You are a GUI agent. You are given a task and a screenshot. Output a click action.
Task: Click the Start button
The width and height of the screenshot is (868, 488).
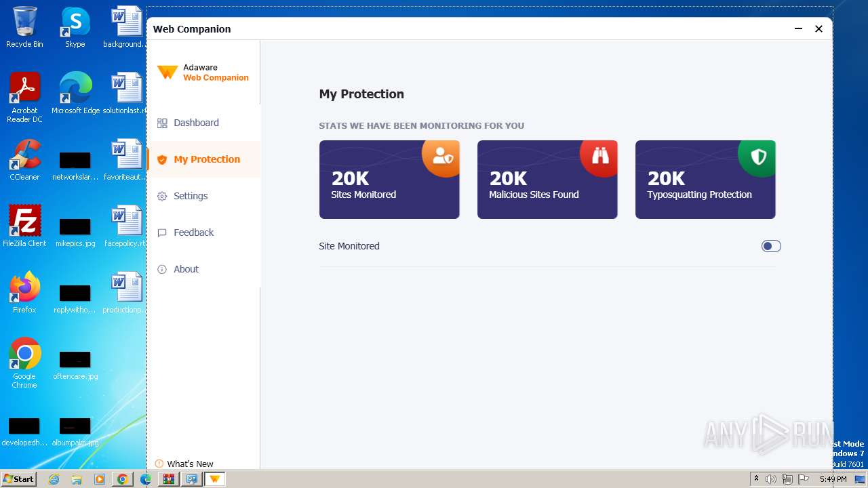click(19, 479)
